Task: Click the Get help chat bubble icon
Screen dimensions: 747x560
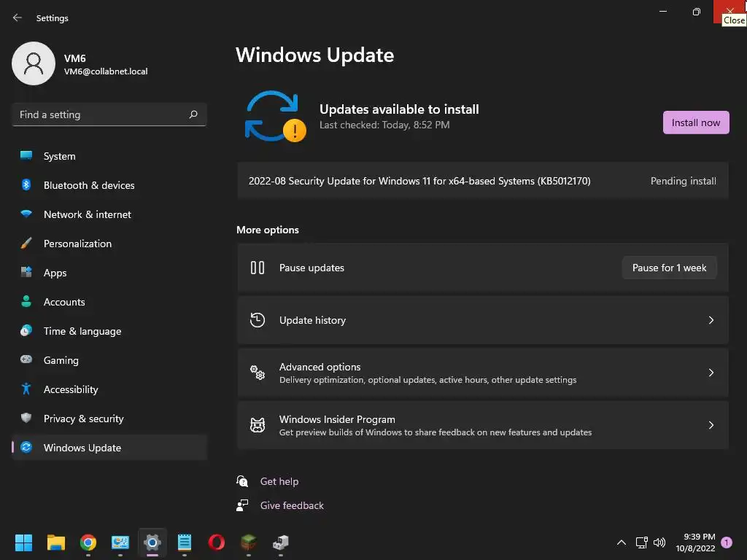Action: tap(242, 481)
